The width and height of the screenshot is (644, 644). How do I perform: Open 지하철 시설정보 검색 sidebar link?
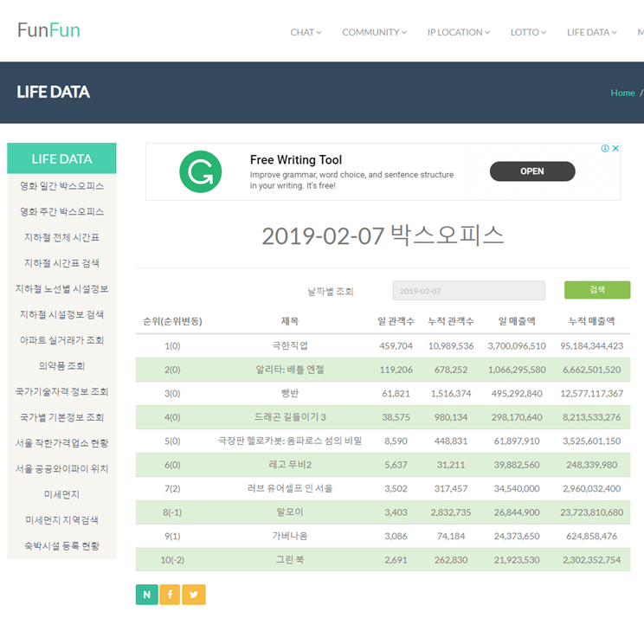coord(61,314)
